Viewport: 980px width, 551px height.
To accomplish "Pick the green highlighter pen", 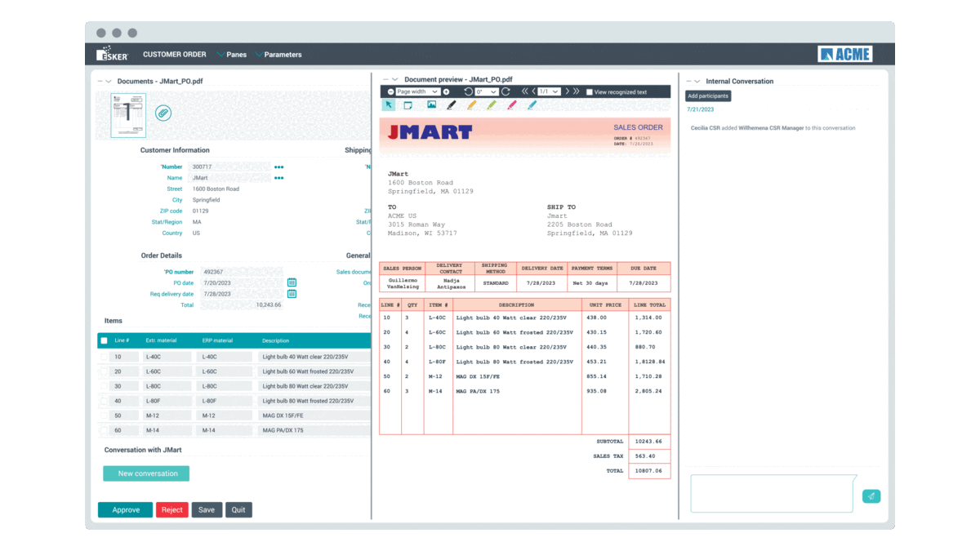I will point(492,105).
